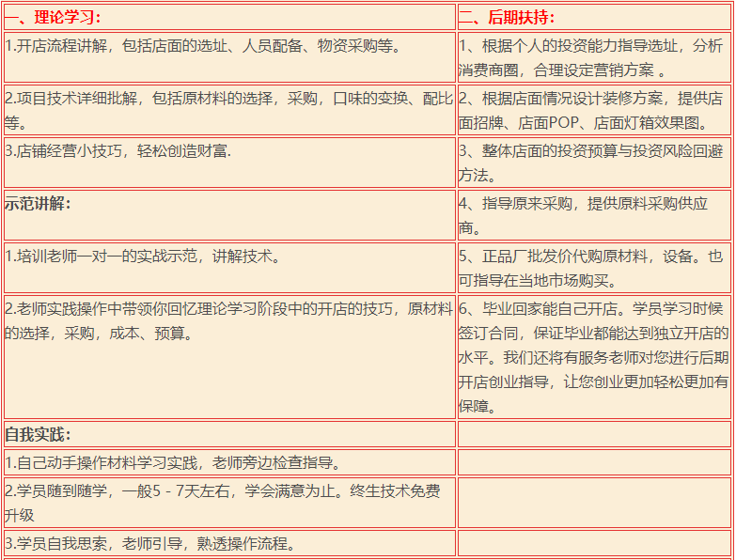The height and width of the screenshot is (560, 736).
Task: Click the cell 4、指导原来采购
Action: pyautogui.click(x=594, y=215)
